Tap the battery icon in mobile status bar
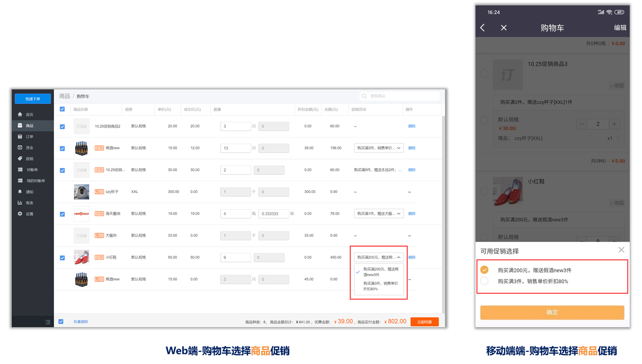The height and width of the screenshot is (364, 642). coord(619,12)
